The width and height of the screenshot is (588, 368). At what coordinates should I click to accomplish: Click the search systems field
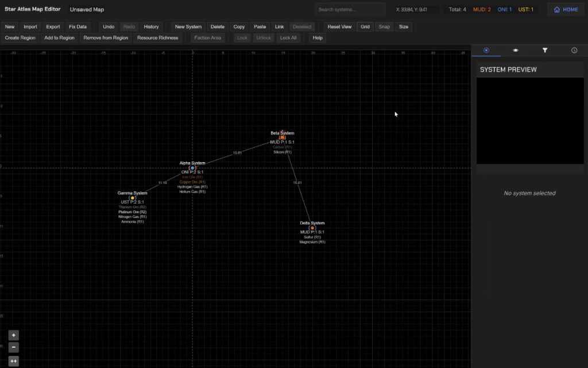coord(349,9)
